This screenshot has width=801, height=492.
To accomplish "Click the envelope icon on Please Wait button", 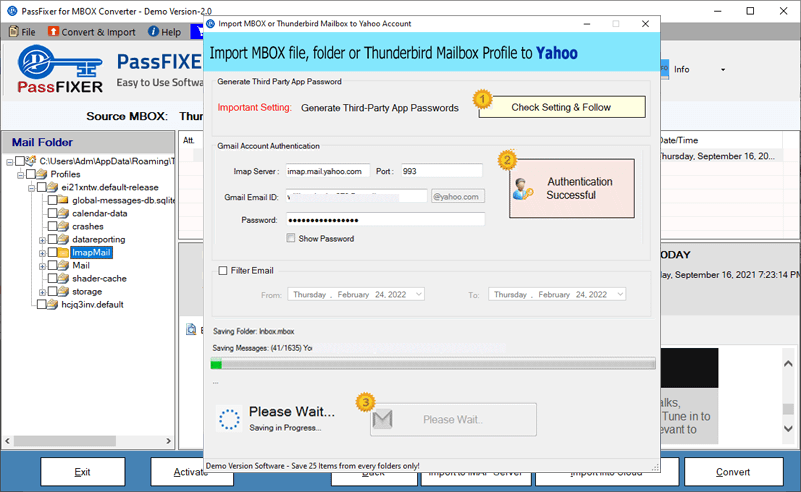I will (x=383, y=419).
